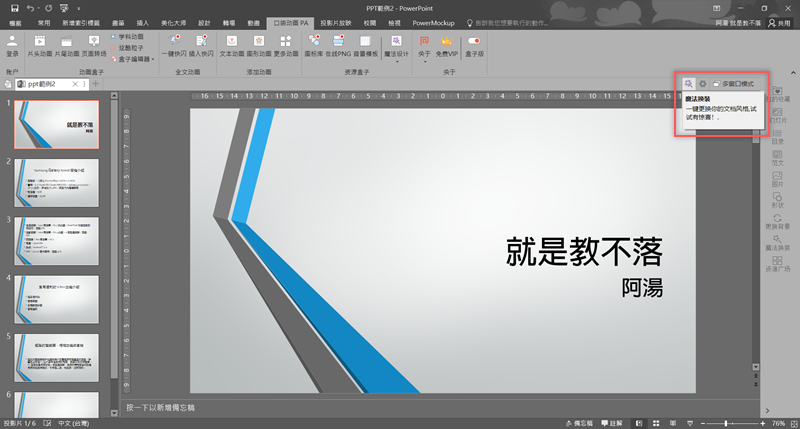Switch to slide sorter view in status bar
Viewport: 800px width, 429px height.
pos(654,423)
